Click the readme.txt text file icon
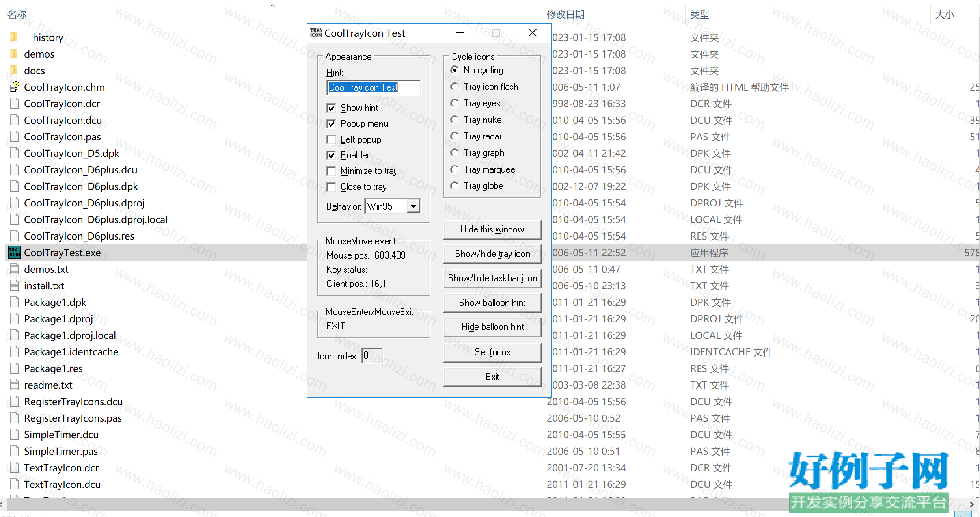 (x=15, y=385)
